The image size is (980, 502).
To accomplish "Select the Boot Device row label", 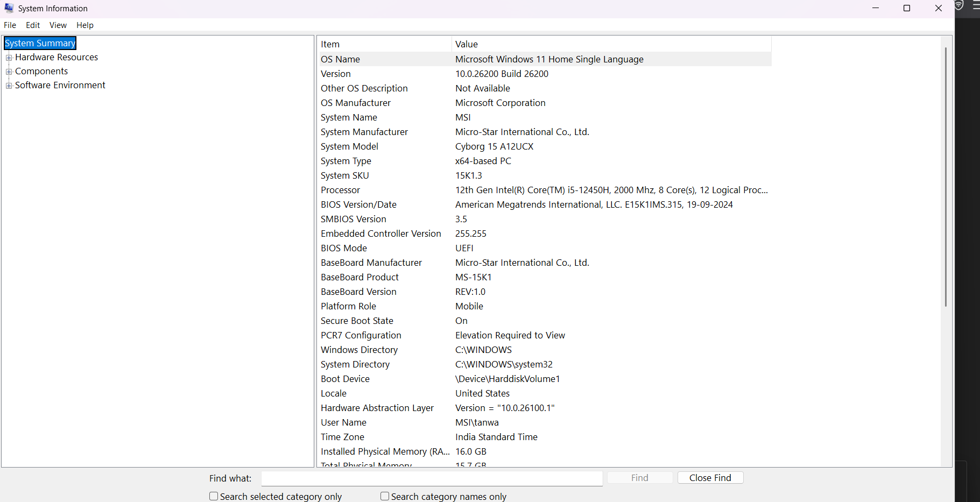I will [x=346, y=379].
